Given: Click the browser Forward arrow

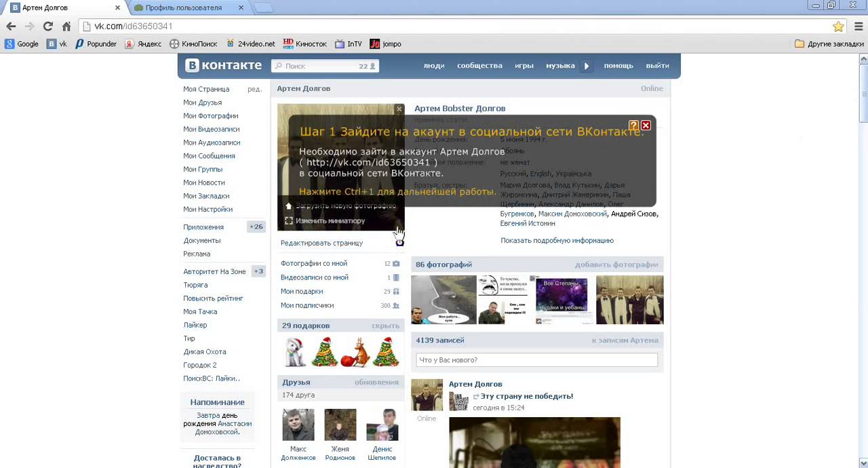Looking at the screenshot, I should [x=29, y=26].
